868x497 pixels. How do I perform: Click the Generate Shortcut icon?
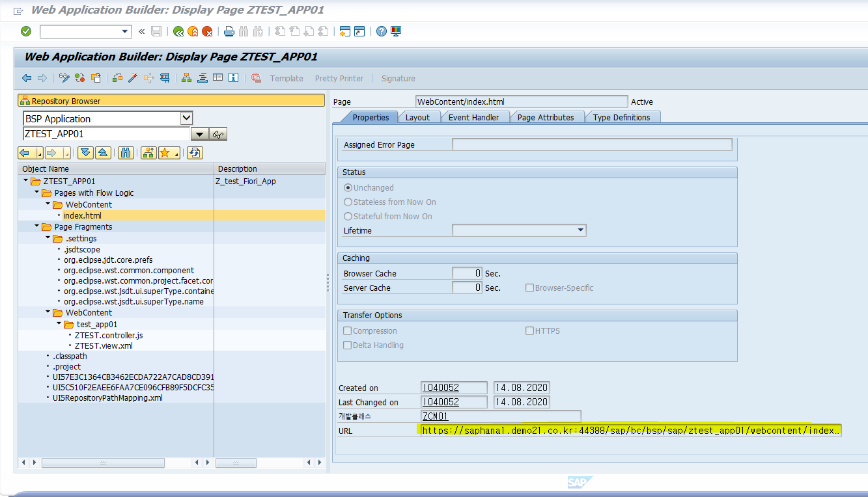tap(359, 31)
